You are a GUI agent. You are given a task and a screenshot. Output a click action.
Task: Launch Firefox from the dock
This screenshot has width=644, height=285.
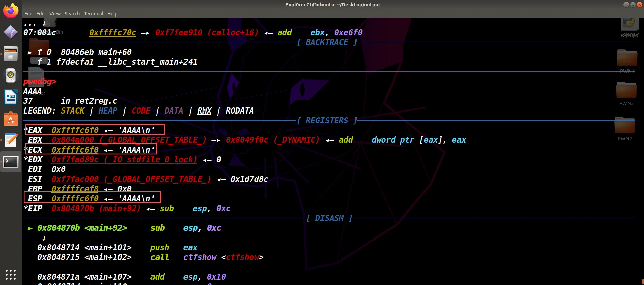[11, 11]
